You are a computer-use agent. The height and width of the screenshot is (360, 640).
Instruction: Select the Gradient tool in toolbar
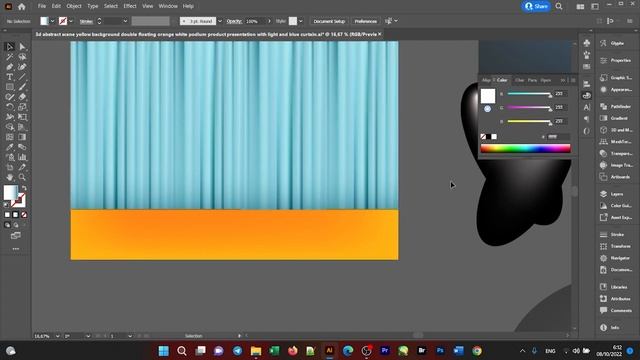click(22, 137)
